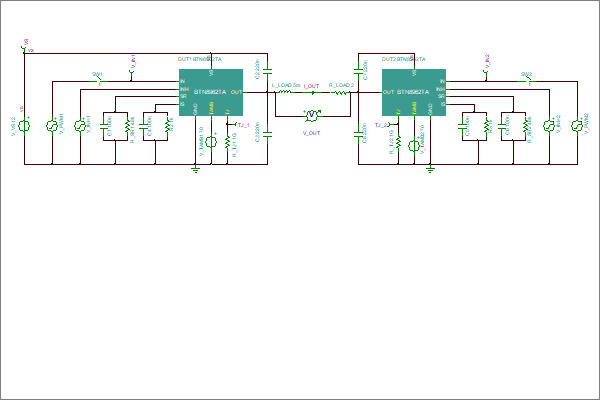Select resistor R_TJ2 1G symbol
The image size is (600, 400).
(398, 142)
